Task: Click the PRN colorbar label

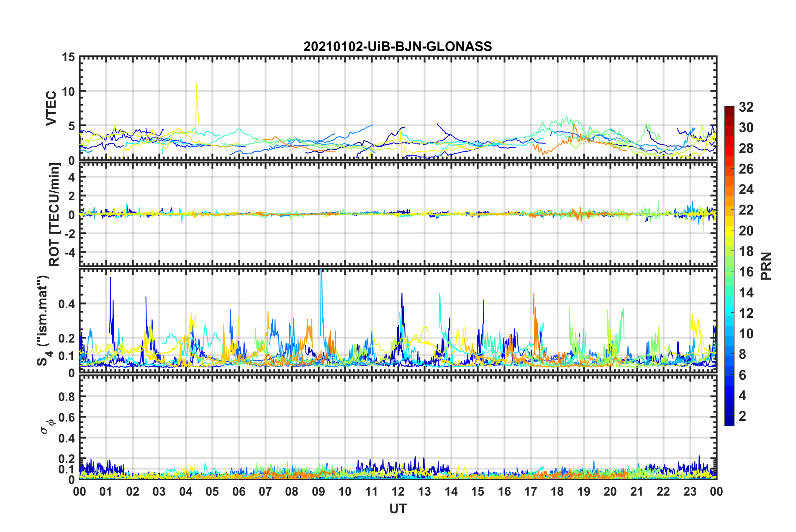Action: [x=766, y=266]
